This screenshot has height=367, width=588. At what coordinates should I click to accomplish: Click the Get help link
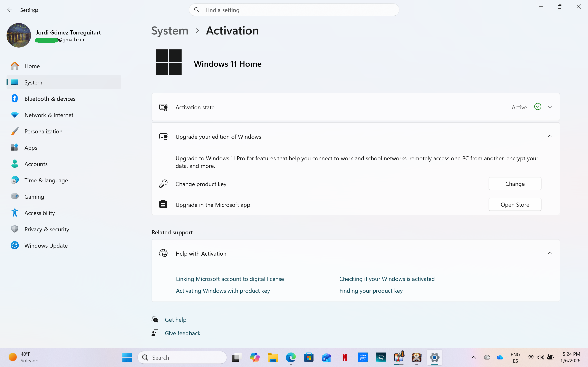[x=175, y=319]
